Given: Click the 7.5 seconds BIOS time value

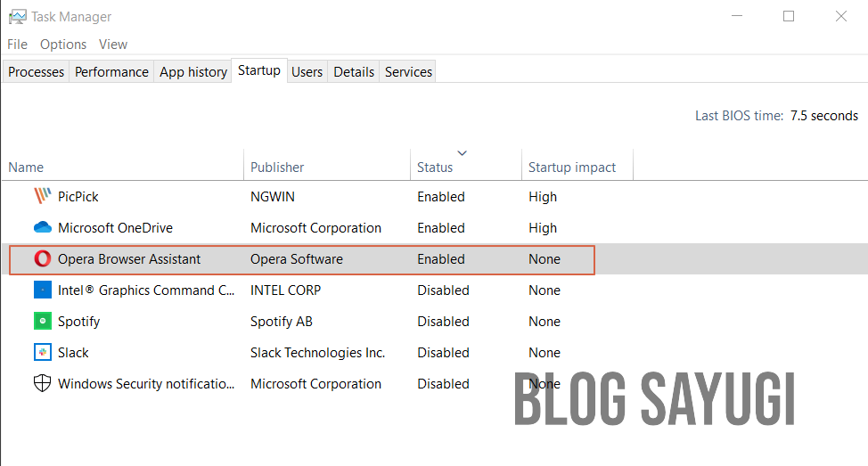Looking at the screenshot, I should tap(824, 116).
